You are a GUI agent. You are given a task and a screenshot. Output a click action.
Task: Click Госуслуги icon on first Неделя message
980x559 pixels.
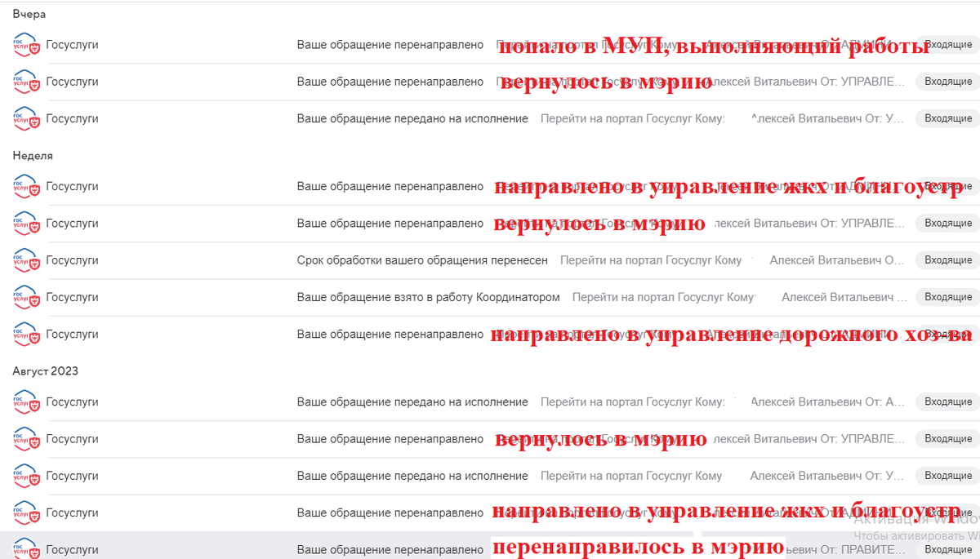26,186
